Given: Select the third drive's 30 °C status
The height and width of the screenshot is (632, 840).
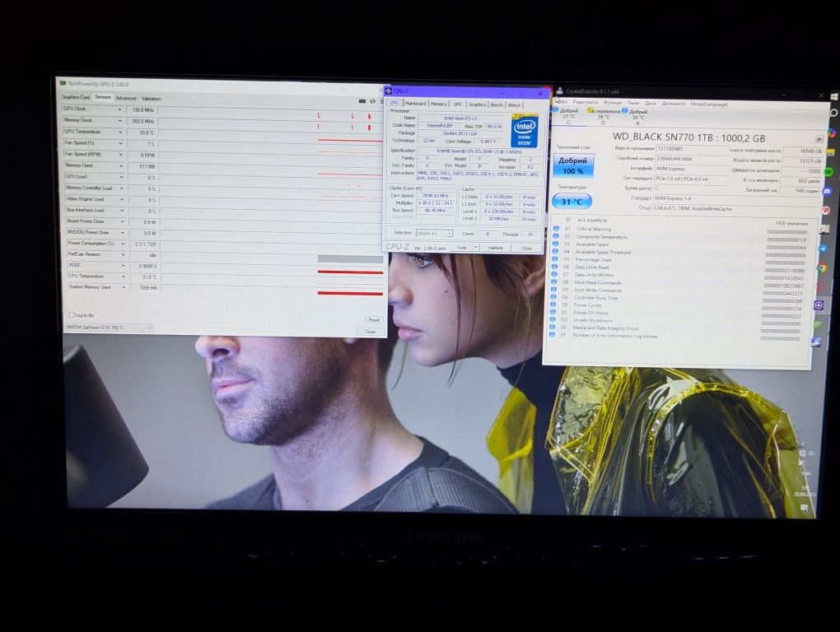Looking at the screenshot, I should (x=637, y=117).
